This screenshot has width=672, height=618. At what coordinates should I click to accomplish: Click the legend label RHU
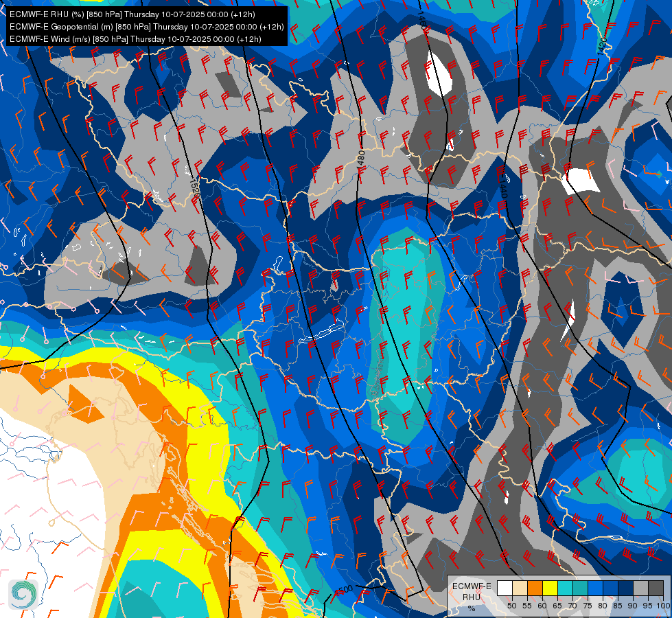[x=472, y=597]
